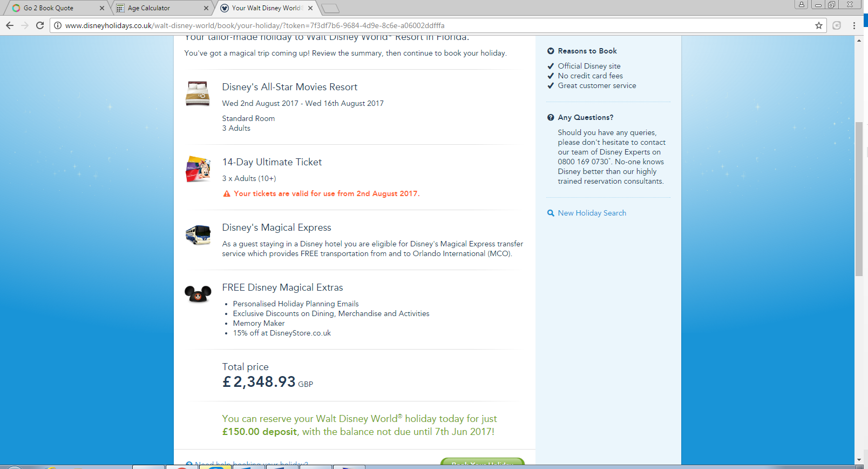Click the Exclusive Discounts on Dining item
This screenshot has width=868, height=469.
(331, 313)
